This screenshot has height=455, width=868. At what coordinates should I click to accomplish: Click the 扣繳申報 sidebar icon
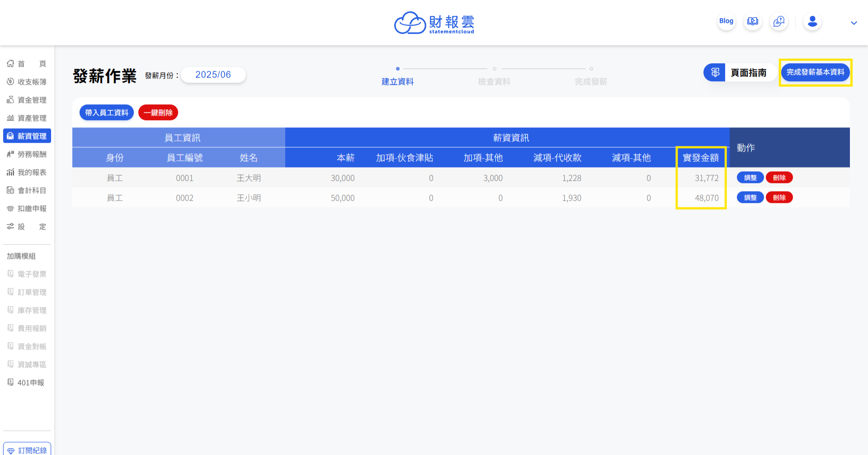coord(10,208)
